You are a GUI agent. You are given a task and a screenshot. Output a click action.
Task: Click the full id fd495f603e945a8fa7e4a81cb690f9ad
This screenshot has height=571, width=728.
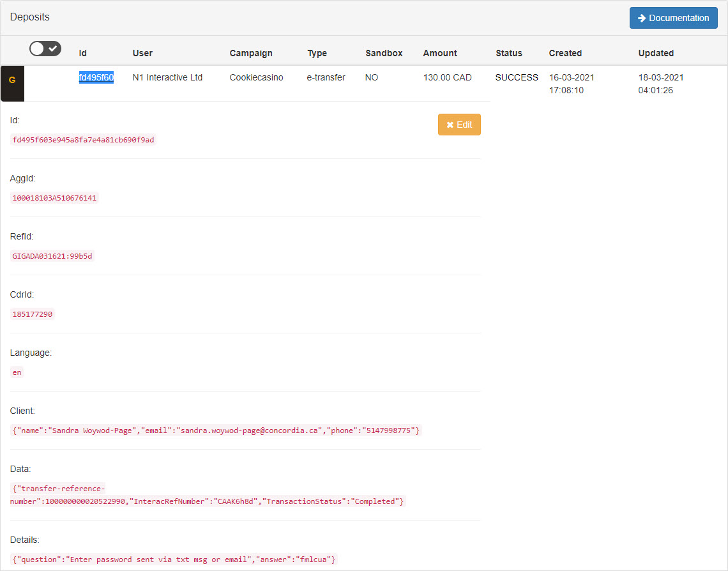click(x=83, y=140)
